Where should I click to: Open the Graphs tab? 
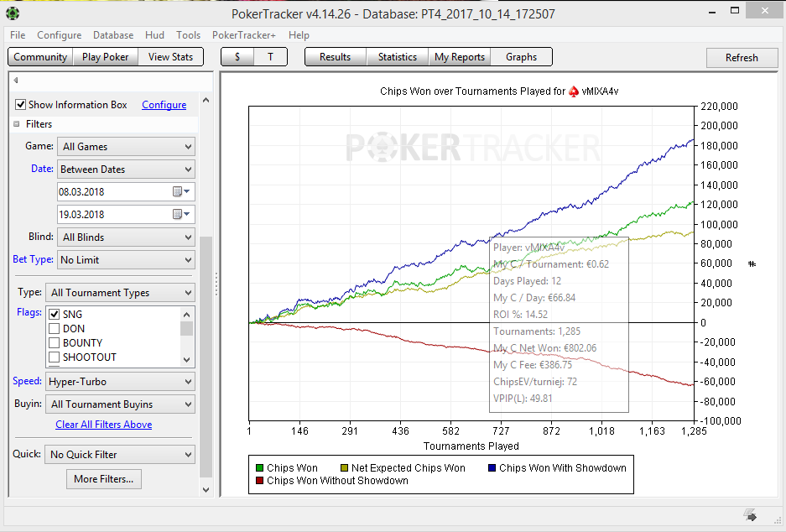click(521, 57)
